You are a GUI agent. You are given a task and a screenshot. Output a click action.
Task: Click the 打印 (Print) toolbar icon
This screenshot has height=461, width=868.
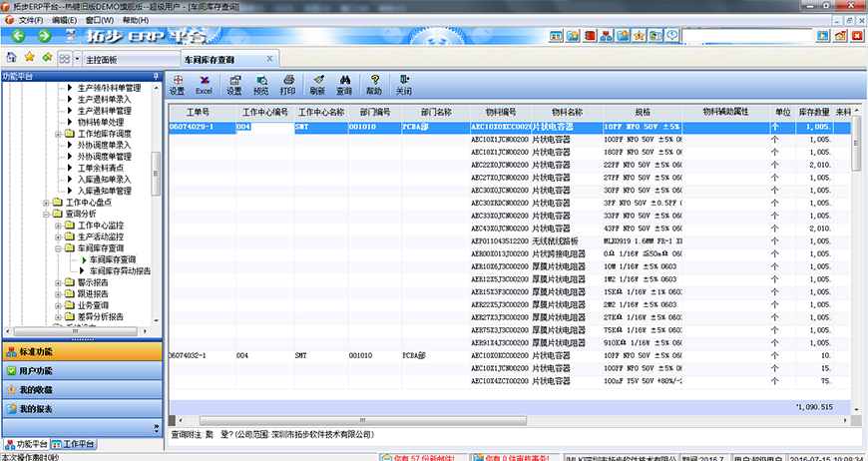point(287,84)
